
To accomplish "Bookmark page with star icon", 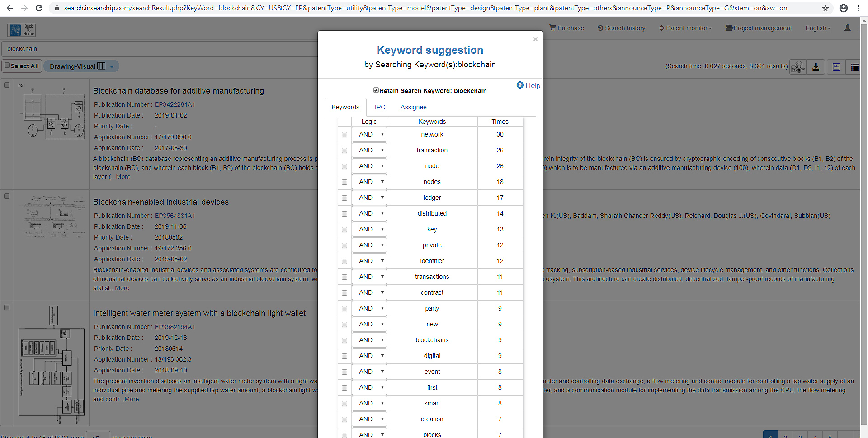I will tap(826, 8).
